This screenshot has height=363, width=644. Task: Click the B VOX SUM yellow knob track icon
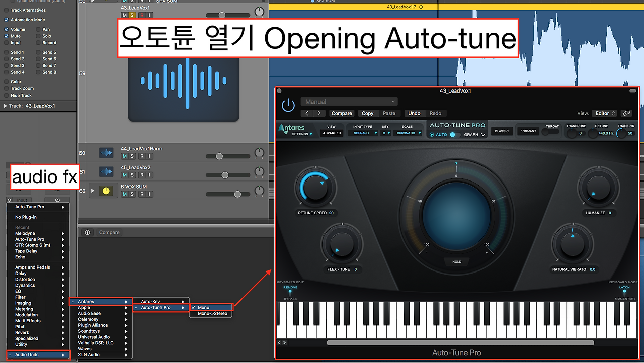pyautogui.click(x=106, y=191)
